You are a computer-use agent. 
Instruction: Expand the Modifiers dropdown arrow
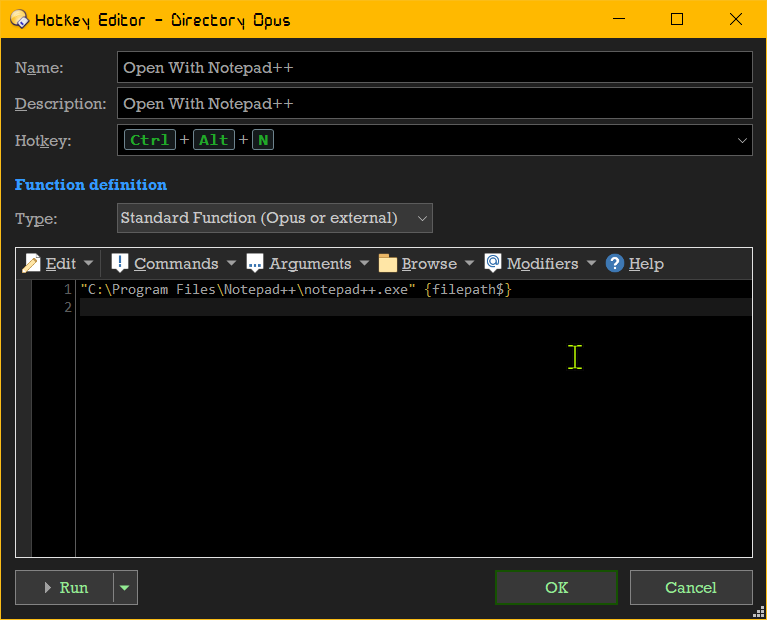[591, 263]
